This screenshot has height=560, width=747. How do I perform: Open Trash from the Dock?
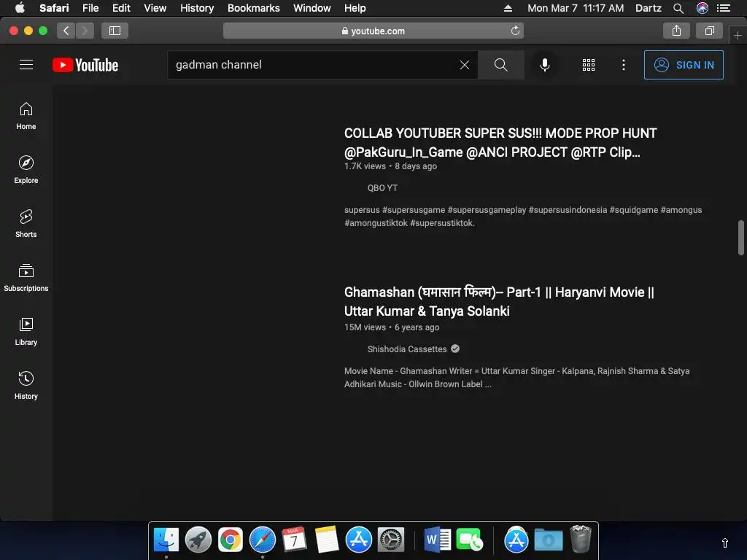point(580,539)
